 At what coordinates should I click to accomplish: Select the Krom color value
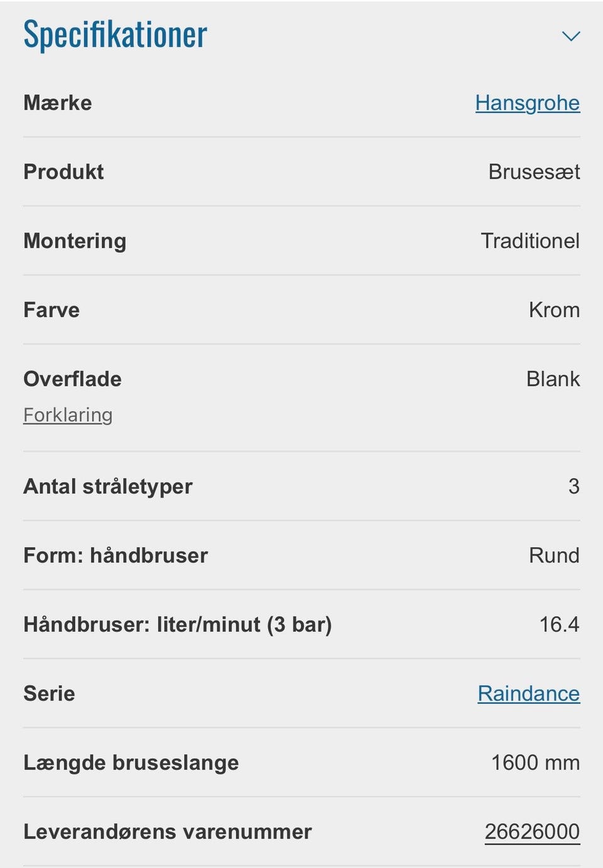(x=554, y=310)
